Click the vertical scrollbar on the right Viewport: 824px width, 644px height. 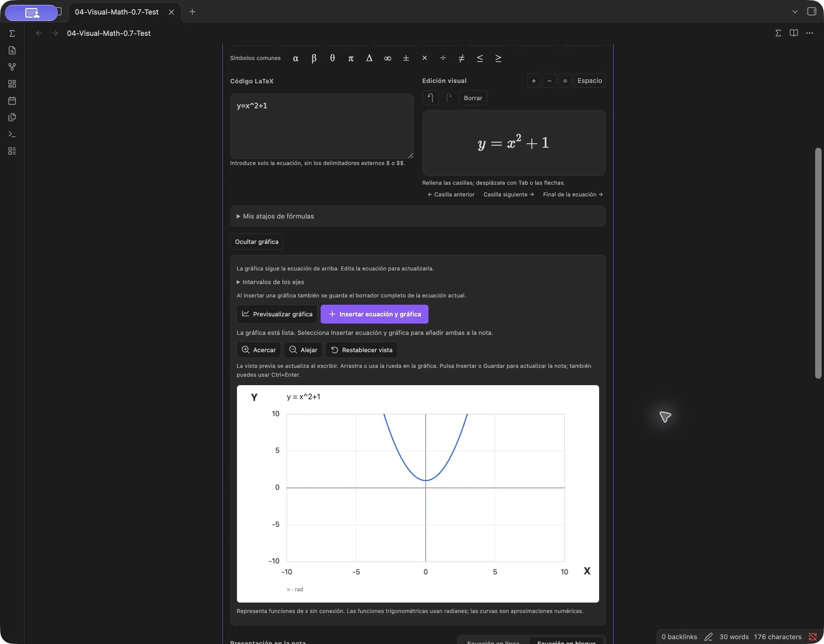[818, 263]
